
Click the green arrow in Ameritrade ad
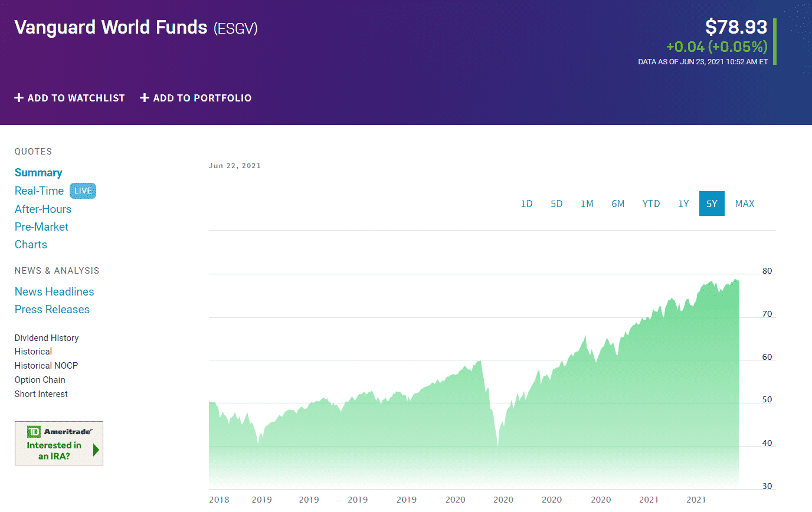coord(96,450)
